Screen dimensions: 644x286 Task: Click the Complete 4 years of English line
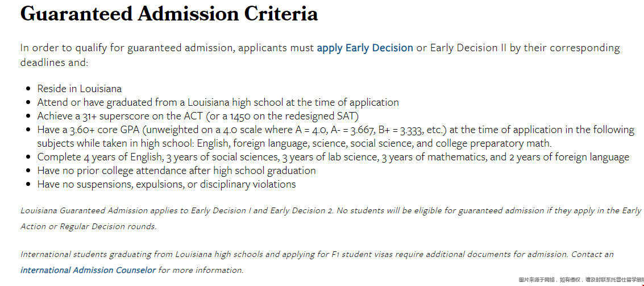(333, 157)
